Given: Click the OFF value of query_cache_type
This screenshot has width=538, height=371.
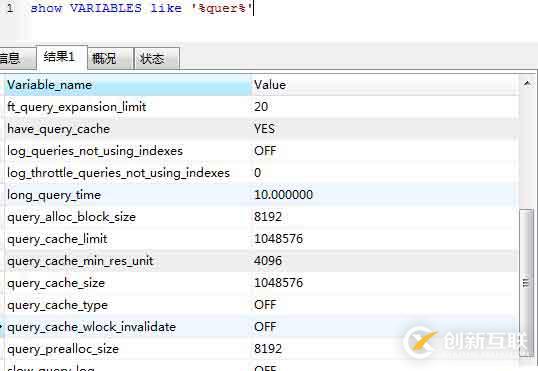Looking at the screenshot, I should (x=385, y=305).
